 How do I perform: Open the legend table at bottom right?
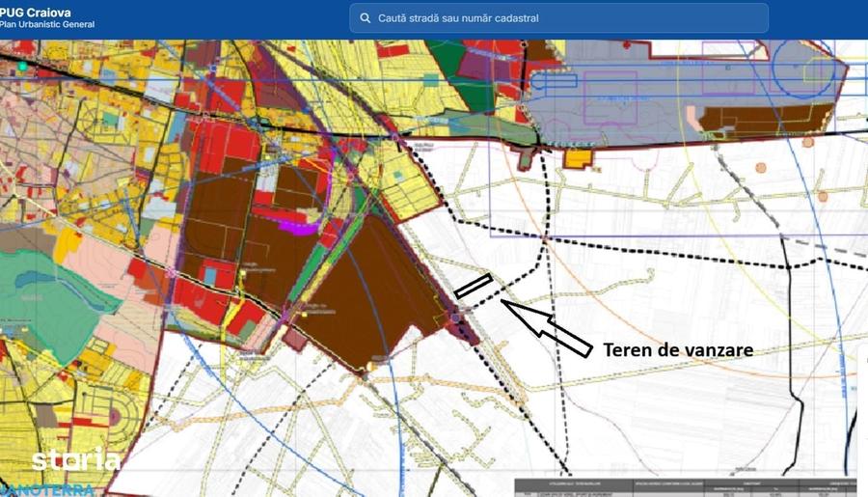(687, 486)
